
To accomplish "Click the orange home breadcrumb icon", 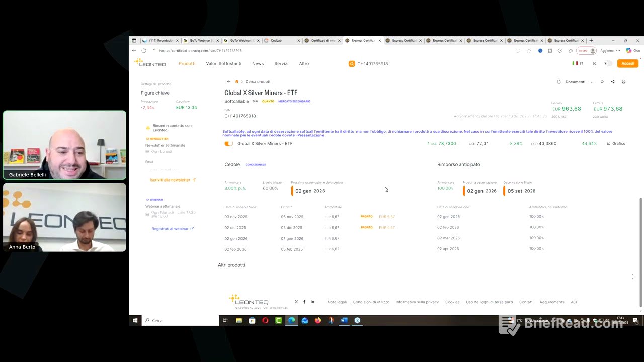I will pos(236,82).
